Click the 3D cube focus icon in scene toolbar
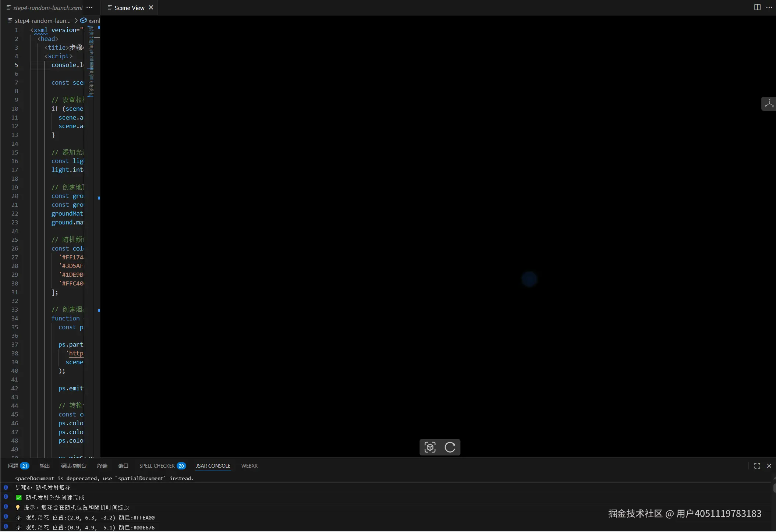 coord(430,447)
